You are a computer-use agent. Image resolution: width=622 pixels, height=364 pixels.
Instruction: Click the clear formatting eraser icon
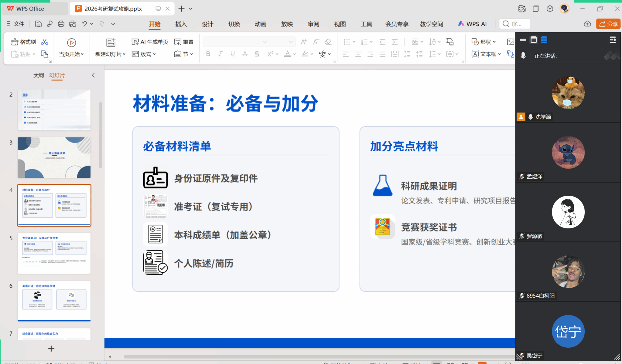(x=328, y=42)
